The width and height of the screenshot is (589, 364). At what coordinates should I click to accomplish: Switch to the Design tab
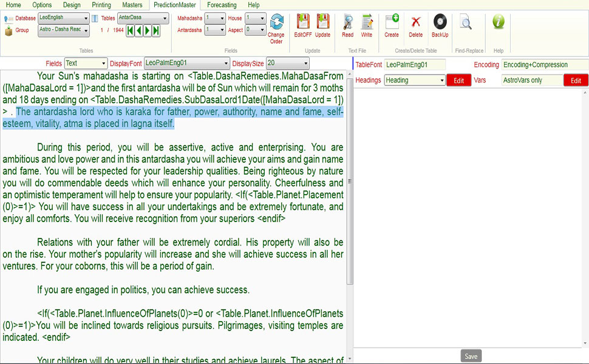click(x=72, y=5)
